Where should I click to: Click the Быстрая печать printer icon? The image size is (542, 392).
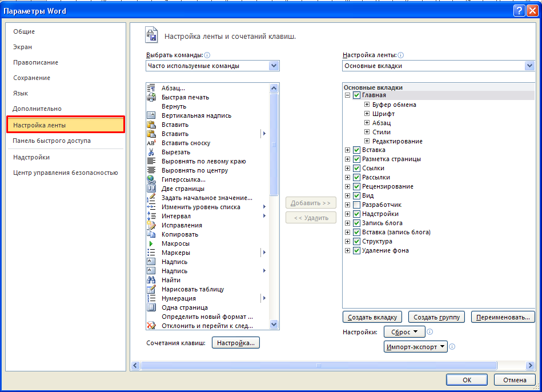(x=151, y=97)
